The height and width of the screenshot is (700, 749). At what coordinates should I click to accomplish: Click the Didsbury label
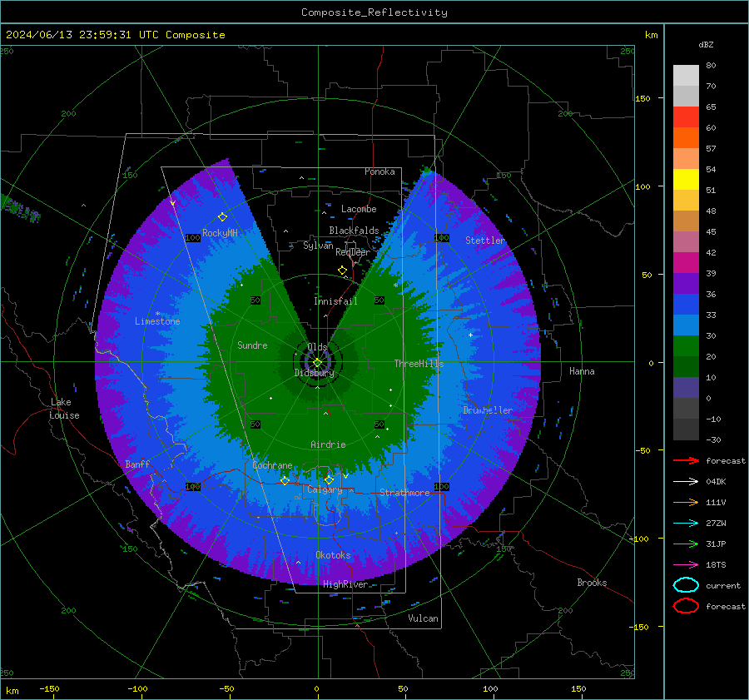click(315, 373)
